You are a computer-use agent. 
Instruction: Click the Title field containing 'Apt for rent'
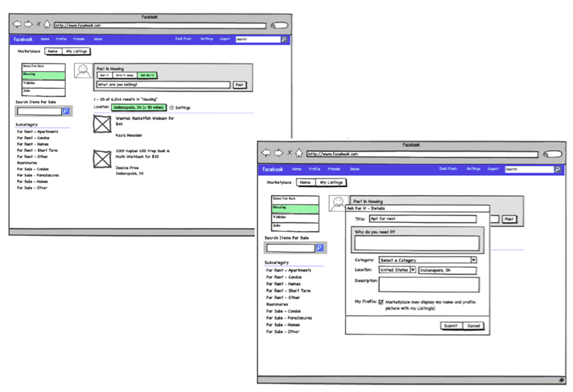(x=422, y=218)
